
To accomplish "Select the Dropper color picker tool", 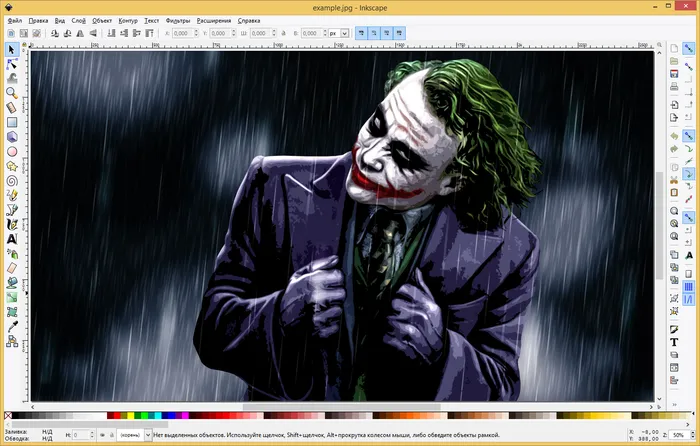I will [12, 327].
